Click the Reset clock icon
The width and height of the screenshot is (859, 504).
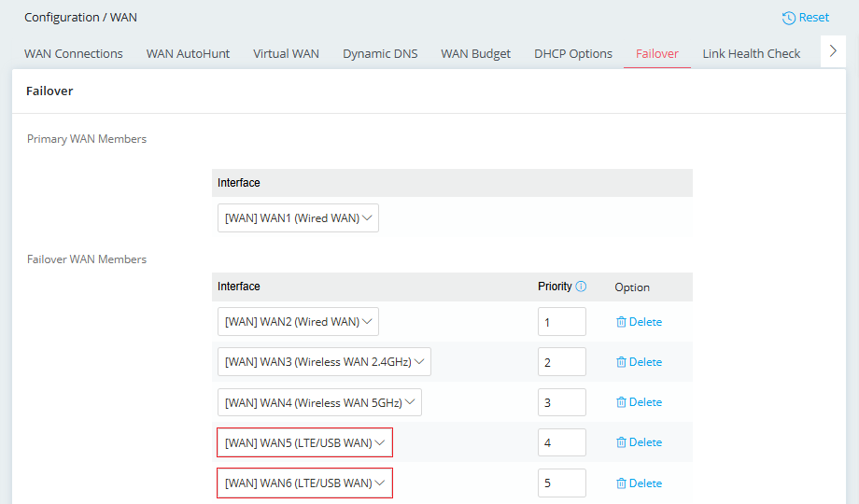click(788, 18)
